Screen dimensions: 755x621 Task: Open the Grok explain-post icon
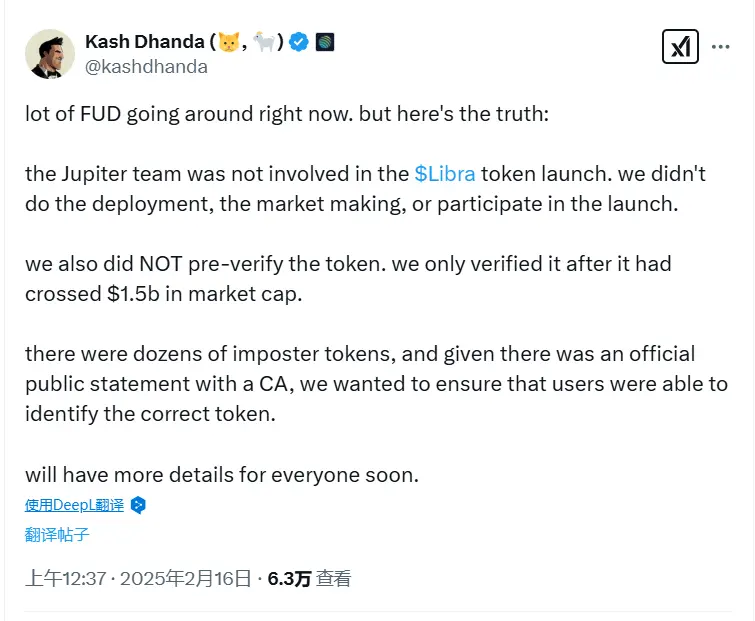click(680, 48)
